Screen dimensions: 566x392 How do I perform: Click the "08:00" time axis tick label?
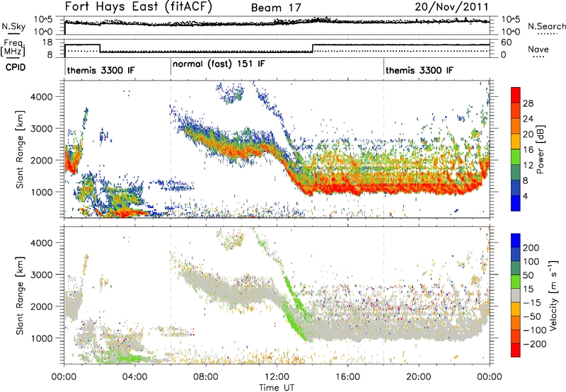click(x=206, y=377)
